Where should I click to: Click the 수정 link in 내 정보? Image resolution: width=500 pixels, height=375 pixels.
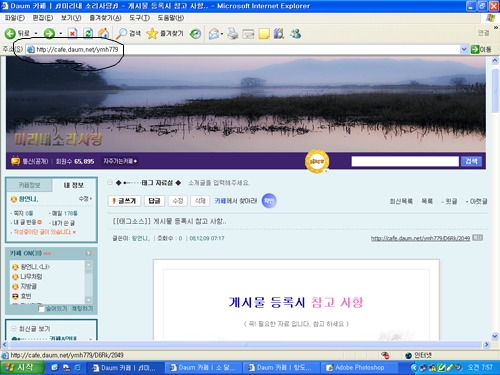pyautogui.click(x=83, y=199)
